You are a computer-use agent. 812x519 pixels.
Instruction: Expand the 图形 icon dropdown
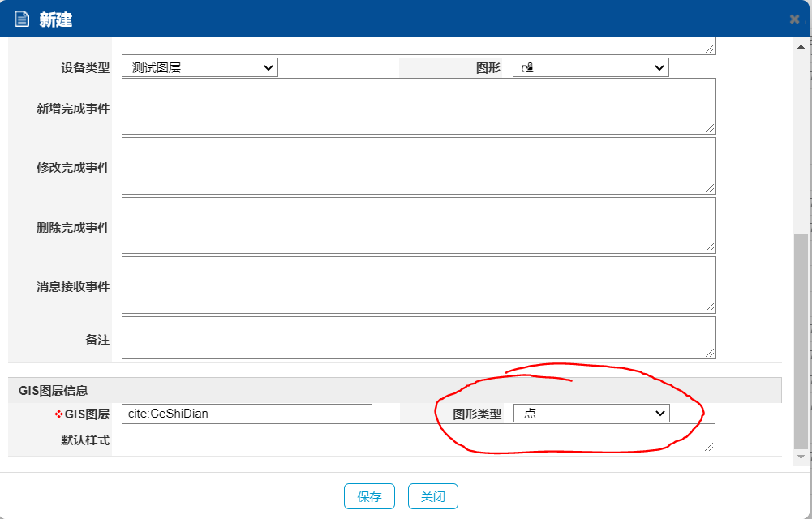point(591,68)
